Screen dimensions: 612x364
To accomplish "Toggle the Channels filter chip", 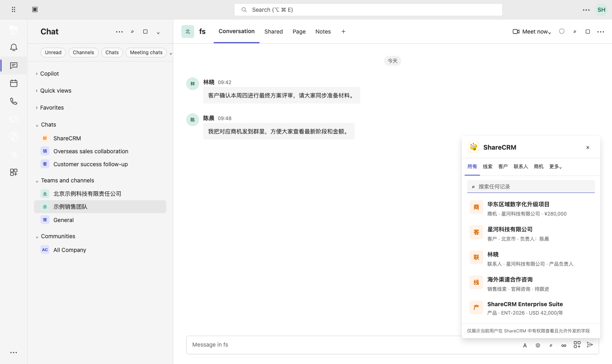I will pos(83,53).
